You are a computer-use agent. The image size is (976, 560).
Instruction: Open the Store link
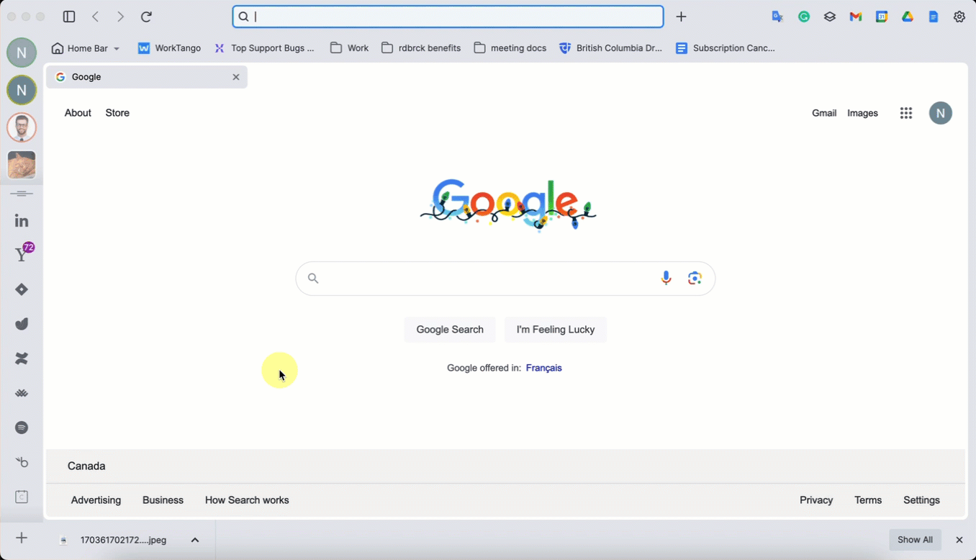tap(117, 113)
